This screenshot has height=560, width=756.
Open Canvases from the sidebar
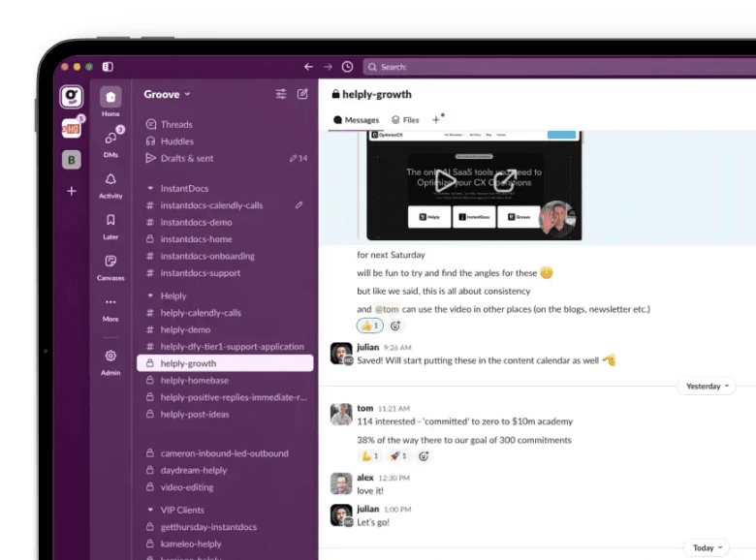pyautogui.click(x=110, y=267)
